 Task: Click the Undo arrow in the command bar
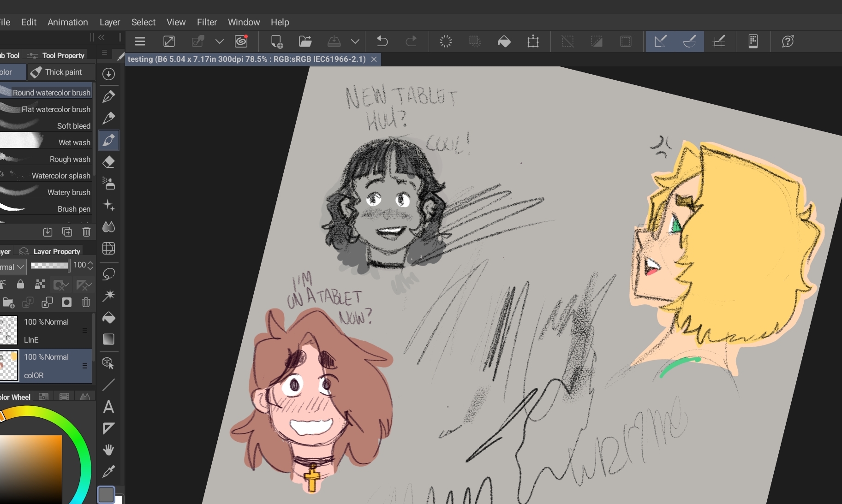(x=382, y=42)
